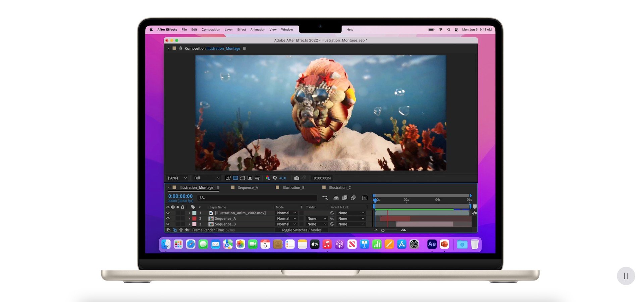The image size is (644, 302).
Task: Toggle the composition viewer lock icon
Action: click(x=180, y=48)
